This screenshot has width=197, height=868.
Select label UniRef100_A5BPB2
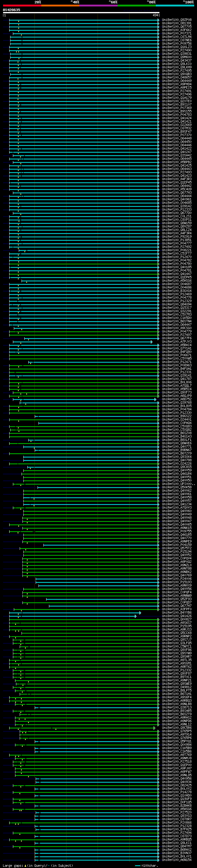177,162
